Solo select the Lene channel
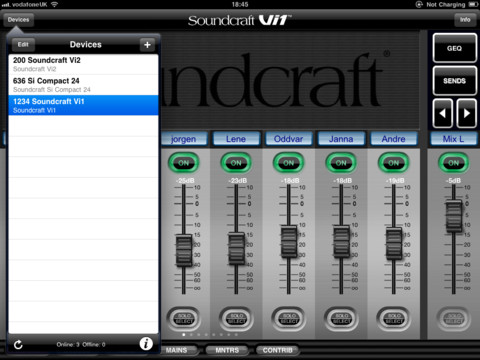 236,319
